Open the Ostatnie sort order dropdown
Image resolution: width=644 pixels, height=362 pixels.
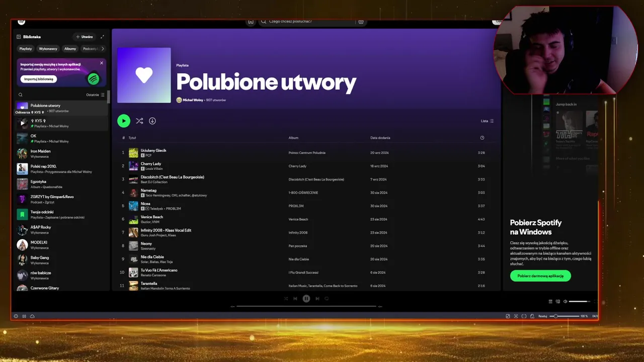(95, 95)
